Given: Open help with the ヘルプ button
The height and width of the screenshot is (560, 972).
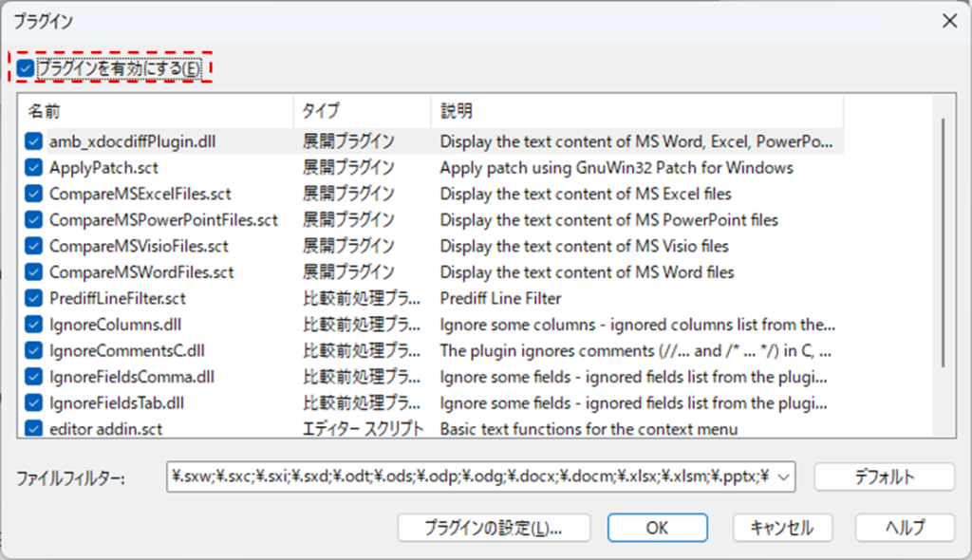Looking at the screenshot, I should coord(905,527).
